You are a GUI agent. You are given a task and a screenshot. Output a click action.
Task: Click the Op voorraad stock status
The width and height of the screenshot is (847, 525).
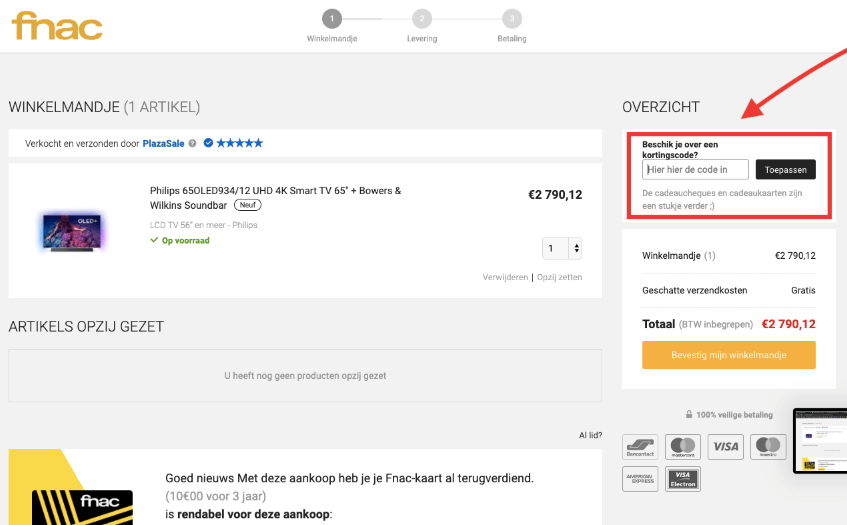pos(180,240)
